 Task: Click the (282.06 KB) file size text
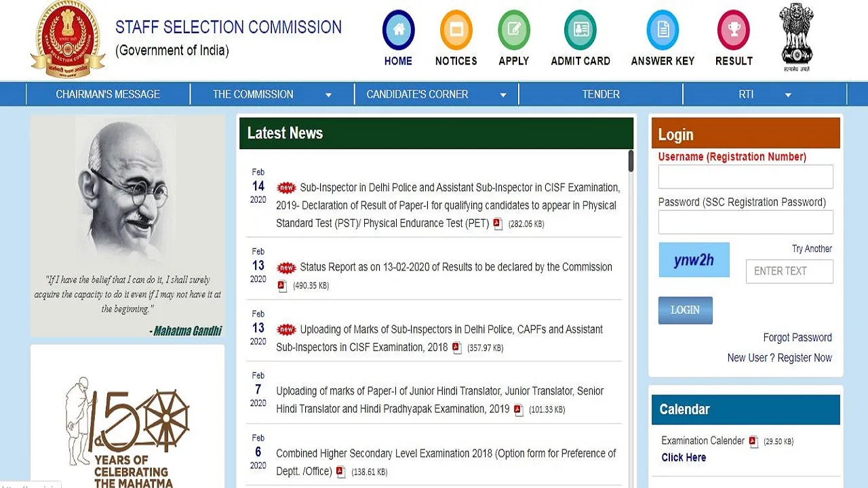coord(526,224)
